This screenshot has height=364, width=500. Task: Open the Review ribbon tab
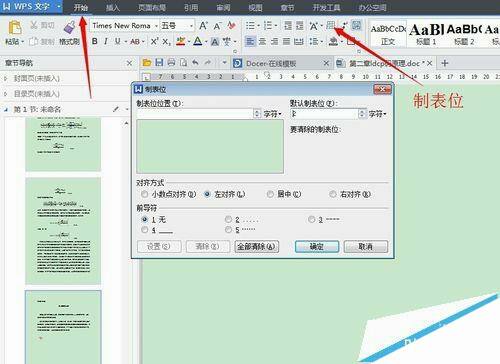click(x=223, y=7)
